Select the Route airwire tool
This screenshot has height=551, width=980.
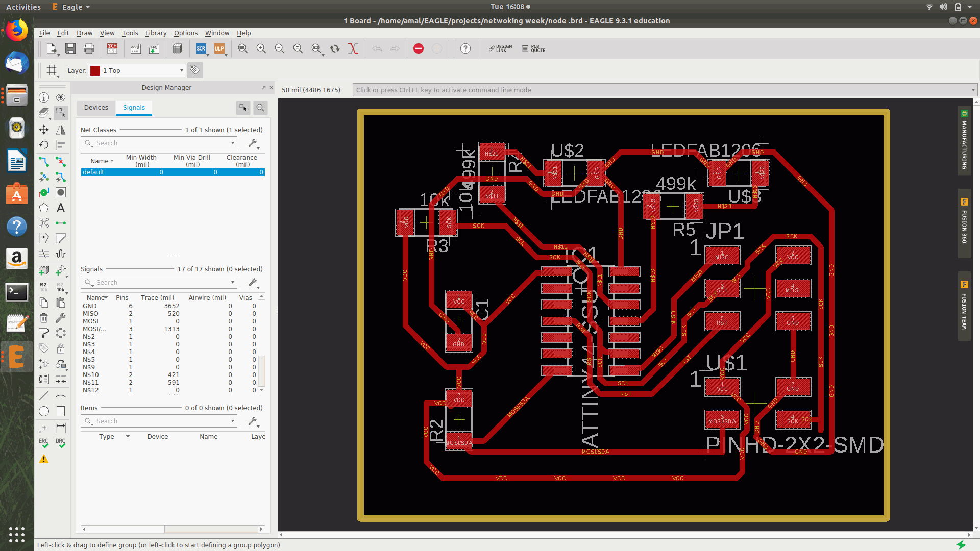(44, 162)
